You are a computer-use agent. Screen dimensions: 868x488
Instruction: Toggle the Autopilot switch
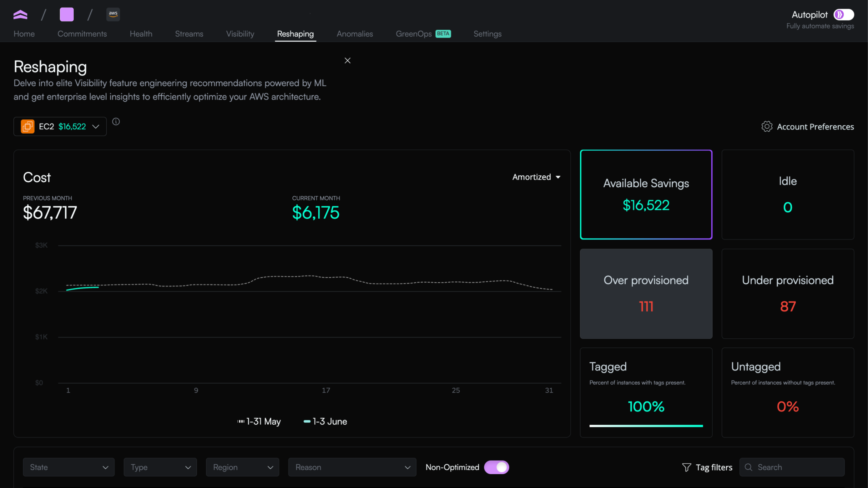(x=843, y=14)
